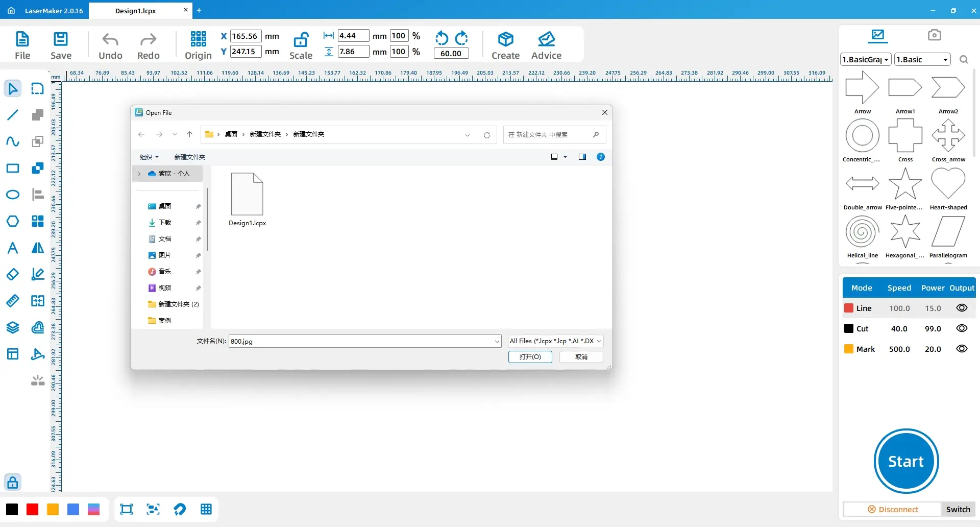Switch to the graphics library tab
Screen dimensions: 980x527
click(878, 35)
